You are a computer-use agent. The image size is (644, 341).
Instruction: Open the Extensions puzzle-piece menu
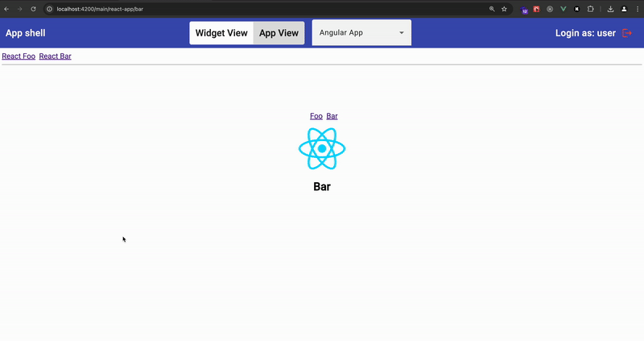pos(590,9)
